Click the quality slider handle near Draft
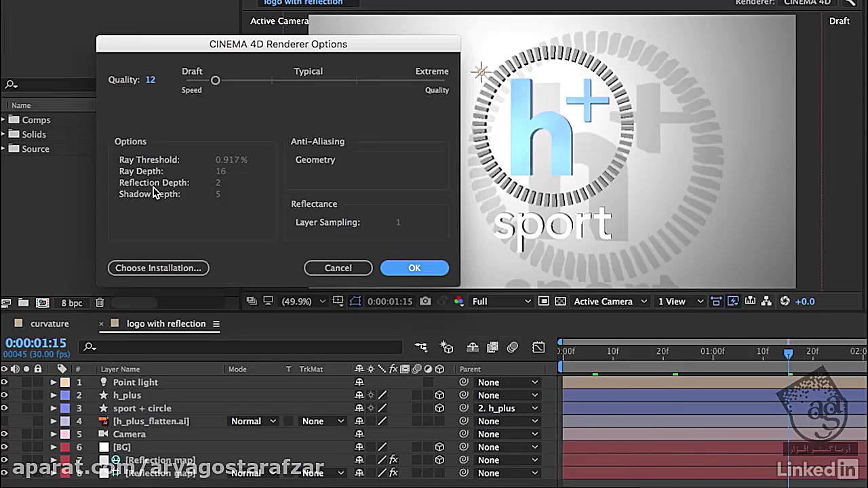 (x=216, y=80)
